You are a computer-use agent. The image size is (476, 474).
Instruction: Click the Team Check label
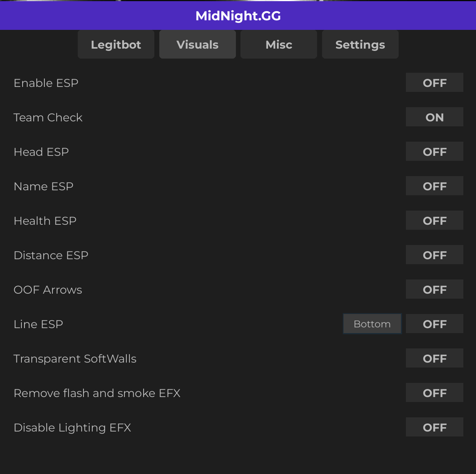coord(48,117)
